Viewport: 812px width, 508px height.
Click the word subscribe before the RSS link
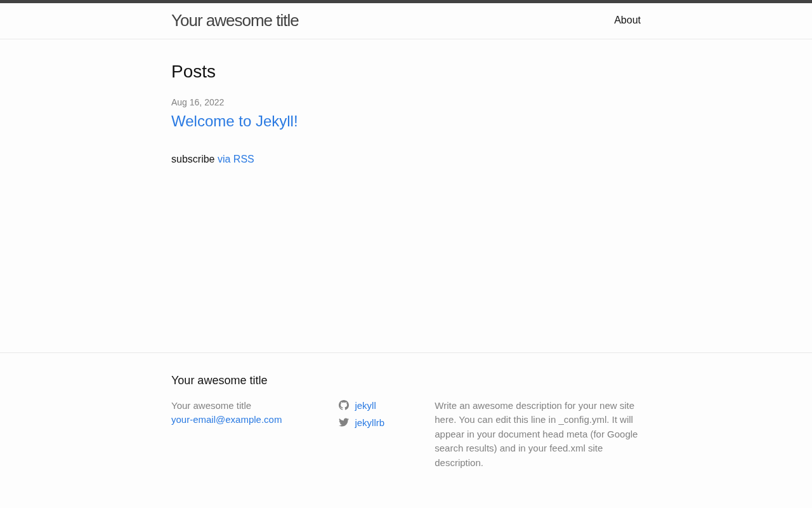[x=193, y=159]
